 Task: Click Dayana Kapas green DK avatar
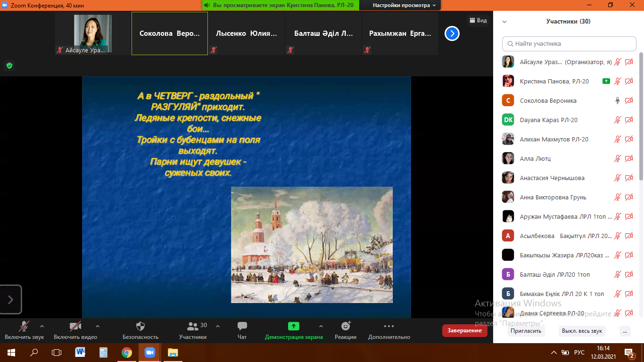pyautogui.click(x=508, y=120)
